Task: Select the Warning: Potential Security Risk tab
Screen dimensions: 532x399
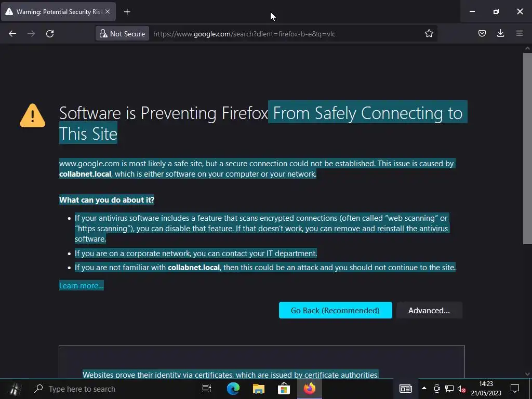Action: (58, 12)
